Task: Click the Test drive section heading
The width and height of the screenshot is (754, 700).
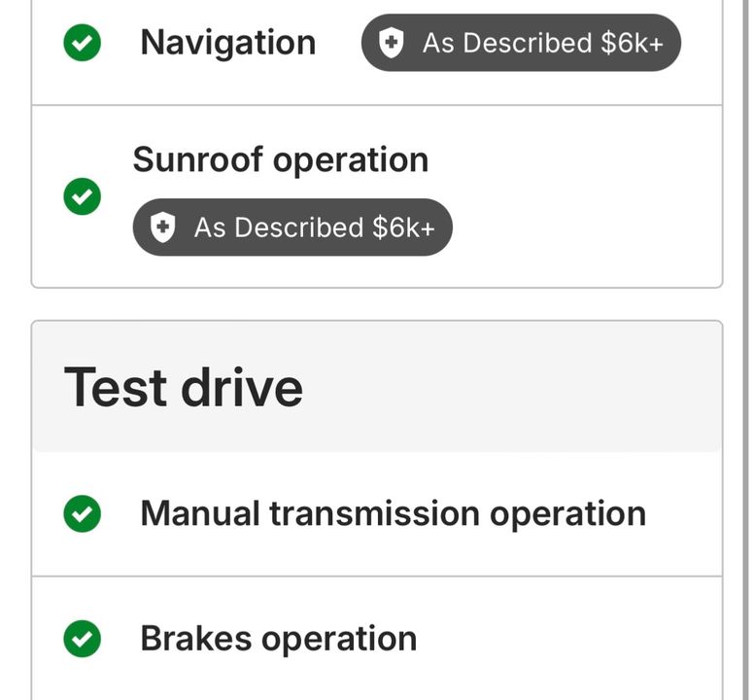Action: pyautogui.click(x=184, y=388)
